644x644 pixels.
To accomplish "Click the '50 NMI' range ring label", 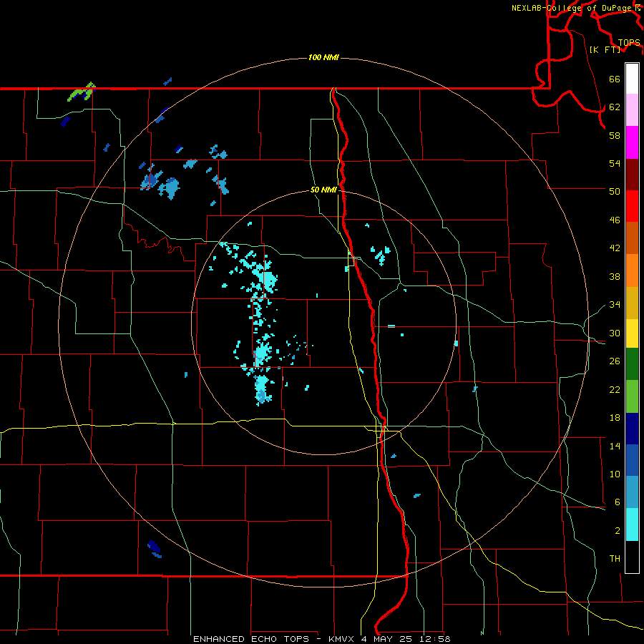I will coord(323,190).
